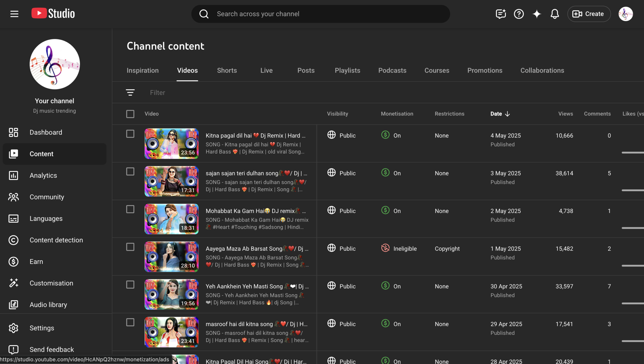Switch to the Playlists tab

click(x=347, y=70)
